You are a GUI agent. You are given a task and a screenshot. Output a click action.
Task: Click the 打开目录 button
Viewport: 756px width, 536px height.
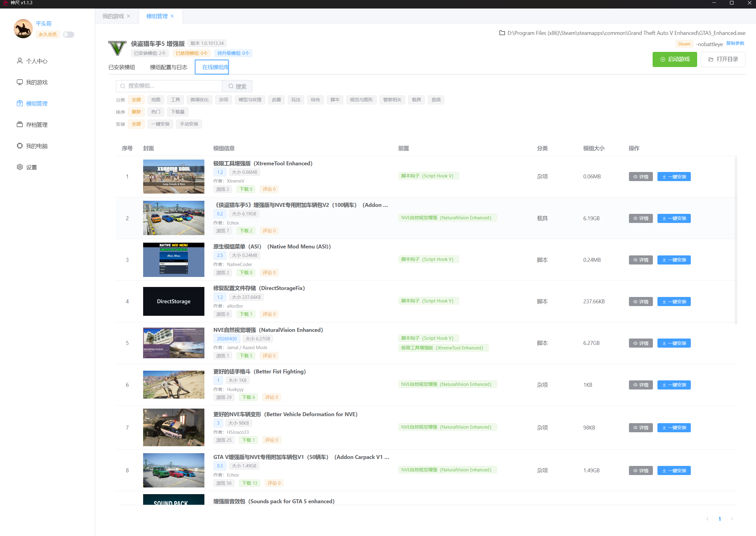click(723, 59)
